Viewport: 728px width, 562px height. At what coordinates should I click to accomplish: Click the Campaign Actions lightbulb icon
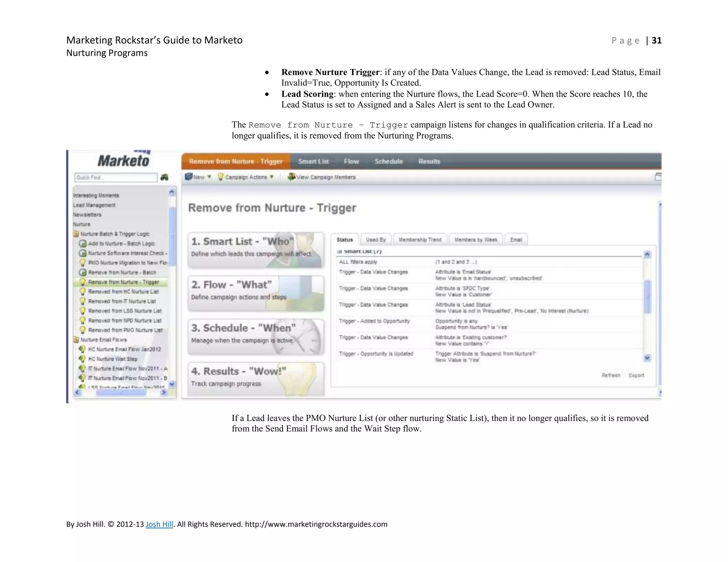click(x=220, y=177)
